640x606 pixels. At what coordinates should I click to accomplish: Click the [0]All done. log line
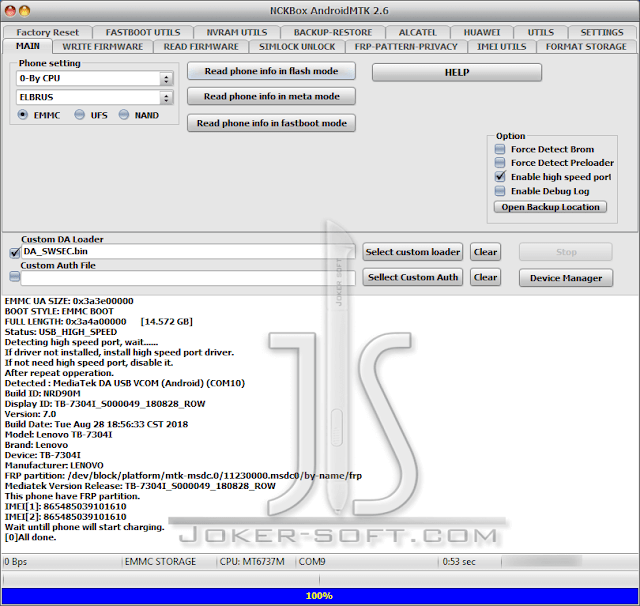[30, 537]
